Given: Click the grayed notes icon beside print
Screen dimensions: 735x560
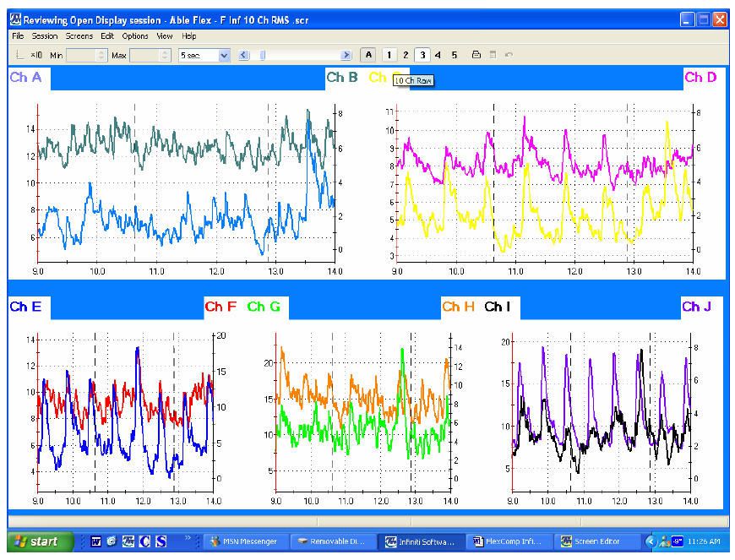Looking at the screenshot, I should [493, 55].
